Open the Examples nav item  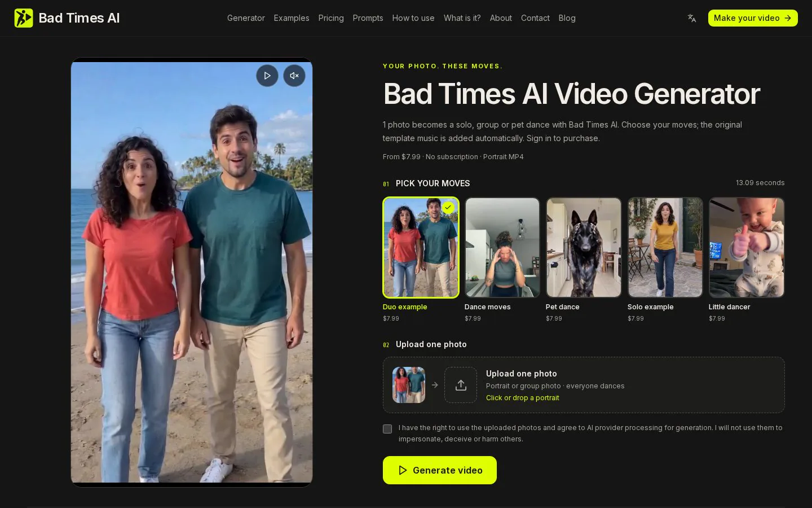click(x=292, y=18)
